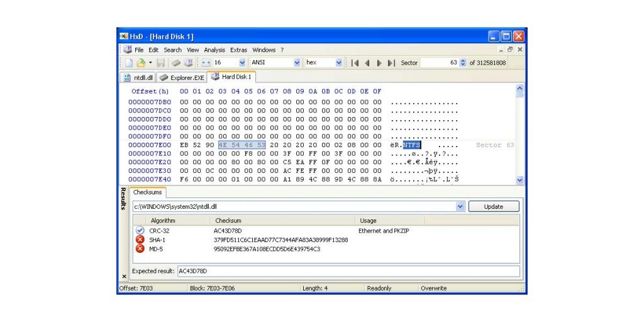Click 'Block: 7E03-7E06' in the status bar
Screen dimensions: 644x322
point(213,288)
